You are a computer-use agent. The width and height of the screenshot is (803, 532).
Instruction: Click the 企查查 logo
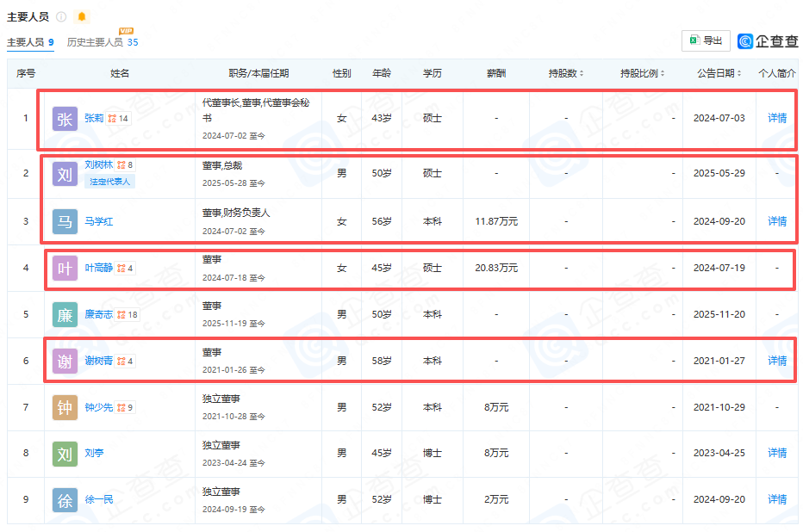point(768,40)
